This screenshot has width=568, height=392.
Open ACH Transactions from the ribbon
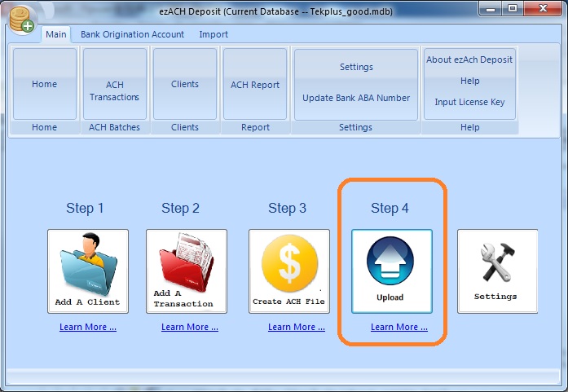(115, 90)
